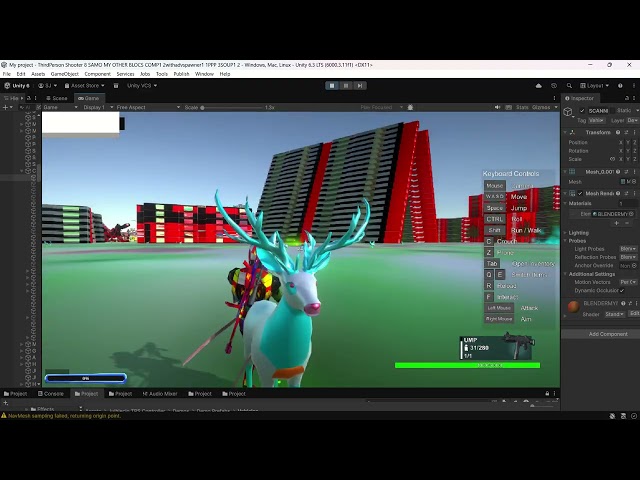Collapse the Probes section
Image resolution: width=640 pixels, height=480 pixels.
[565, 241]
